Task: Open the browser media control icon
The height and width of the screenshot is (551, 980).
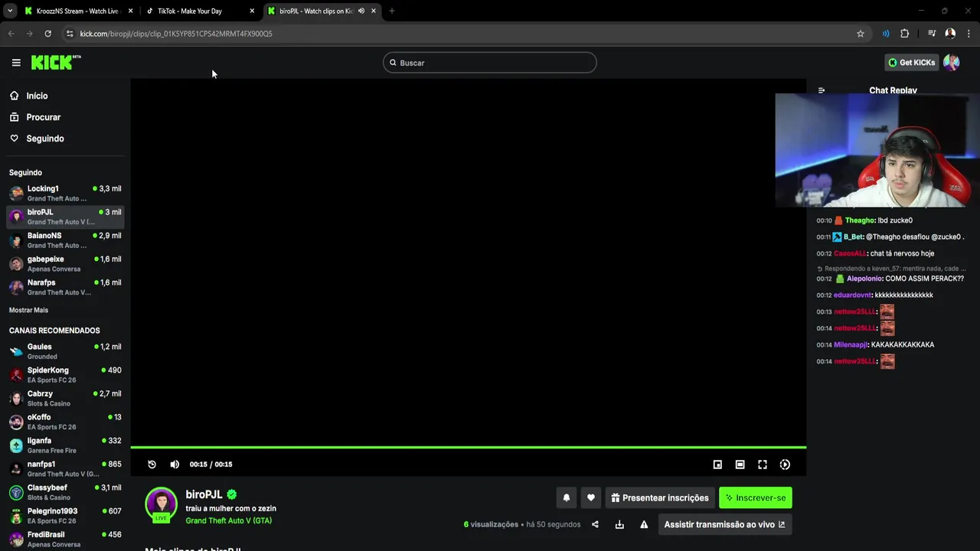Action: pyautogui.click(x=932, y=34)
